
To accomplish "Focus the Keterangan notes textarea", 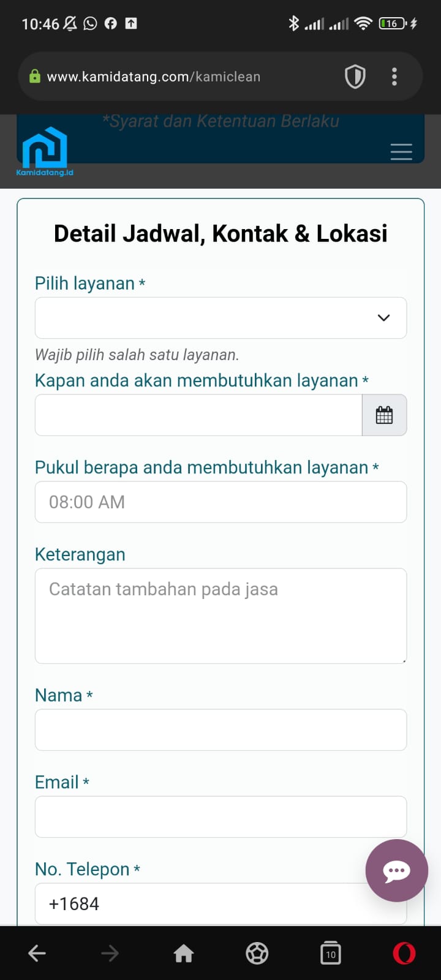I will [x=221, y=616].
